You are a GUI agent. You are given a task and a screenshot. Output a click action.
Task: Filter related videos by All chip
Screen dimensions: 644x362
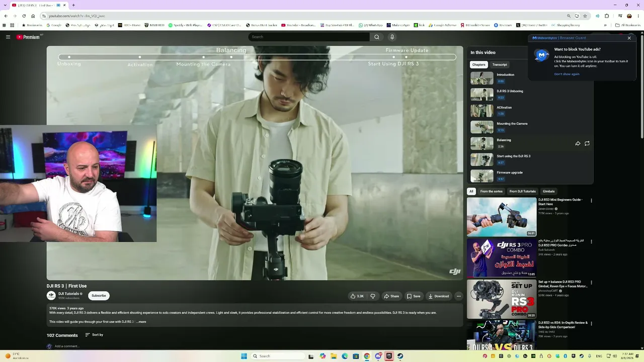[471, 191]
